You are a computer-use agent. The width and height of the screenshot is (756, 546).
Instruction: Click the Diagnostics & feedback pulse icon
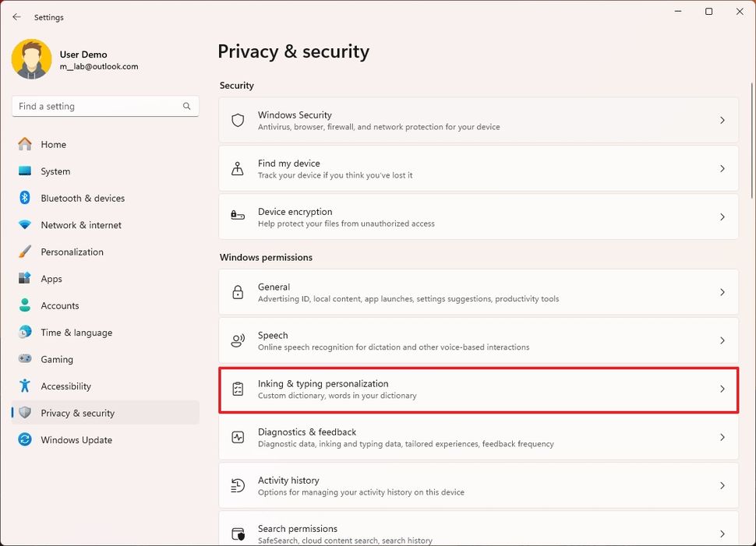pyautogui.click(x=238, y=438)
